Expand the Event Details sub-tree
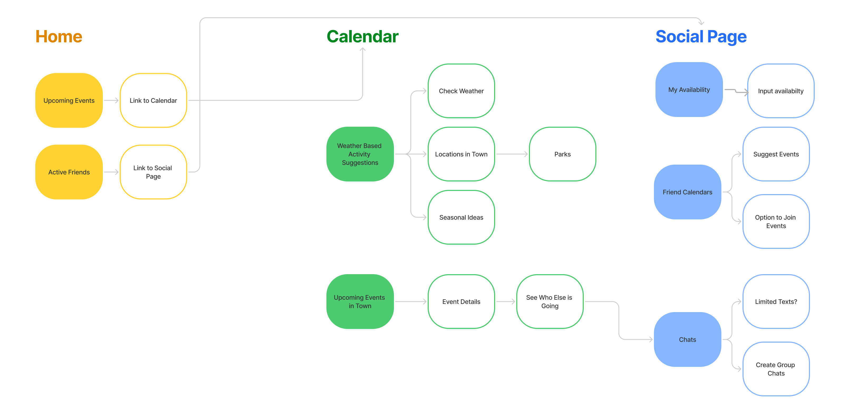Screen dimensions: 868x414 point(462,301)
